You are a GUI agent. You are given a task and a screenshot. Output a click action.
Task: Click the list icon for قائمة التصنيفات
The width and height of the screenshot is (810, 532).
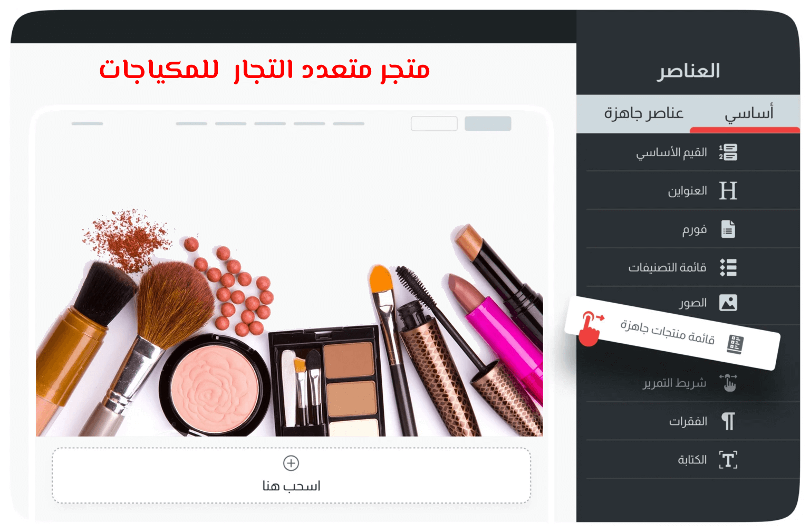728,268
